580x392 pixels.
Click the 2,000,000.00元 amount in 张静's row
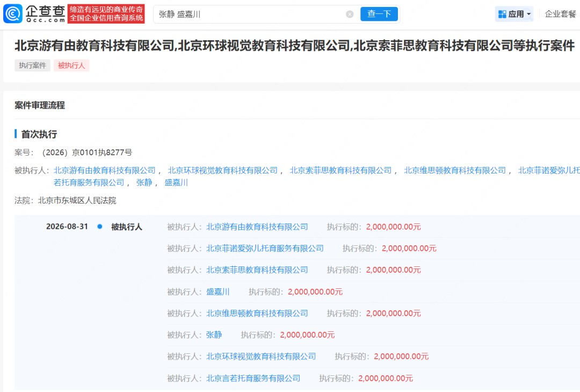[307, 335]
